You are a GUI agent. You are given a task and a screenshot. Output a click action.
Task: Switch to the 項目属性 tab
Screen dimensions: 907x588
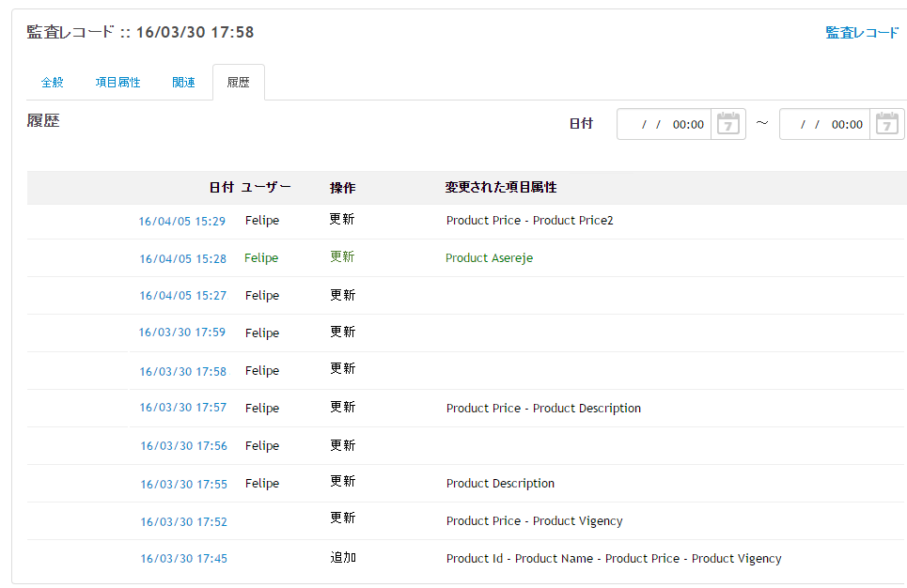(118, 82)
